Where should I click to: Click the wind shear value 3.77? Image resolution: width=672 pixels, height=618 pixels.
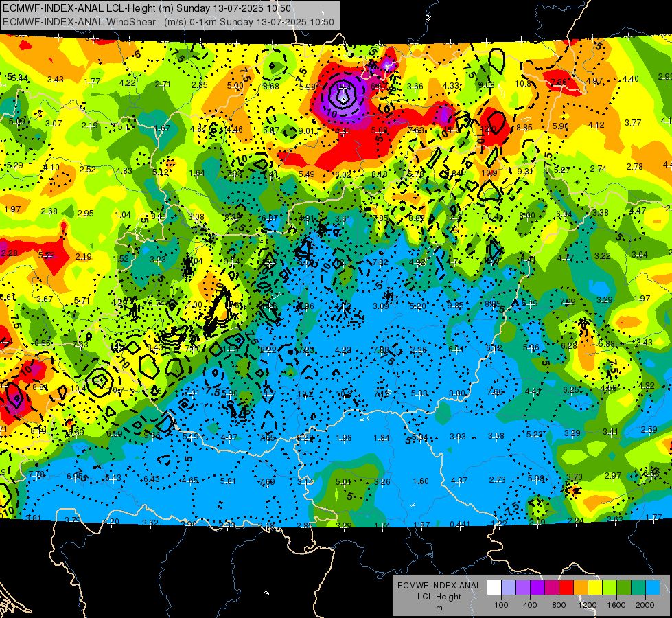click(633, 123)
